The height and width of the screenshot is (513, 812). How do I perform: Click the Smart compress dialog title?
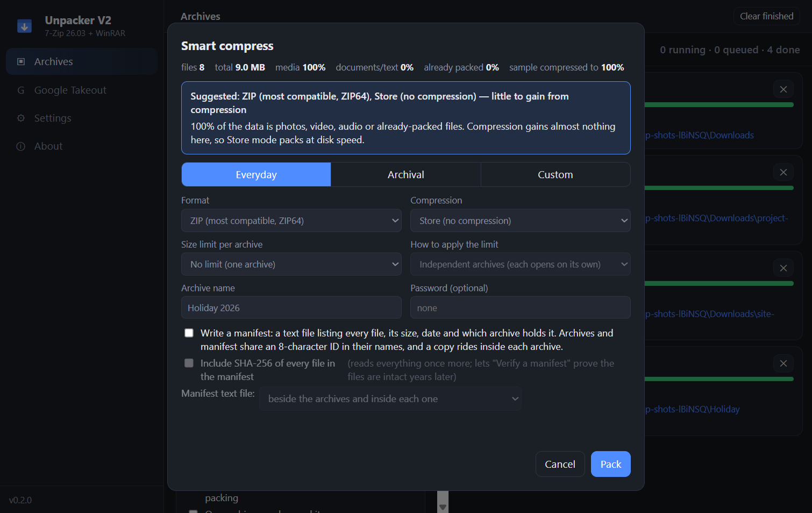(x=227, y=46)
